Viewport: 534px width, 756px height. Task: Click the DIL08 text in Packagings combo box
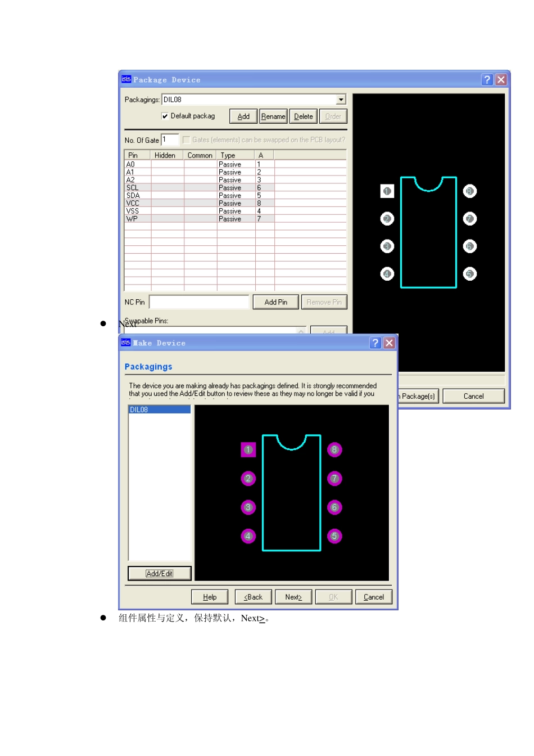coord(173,100)
